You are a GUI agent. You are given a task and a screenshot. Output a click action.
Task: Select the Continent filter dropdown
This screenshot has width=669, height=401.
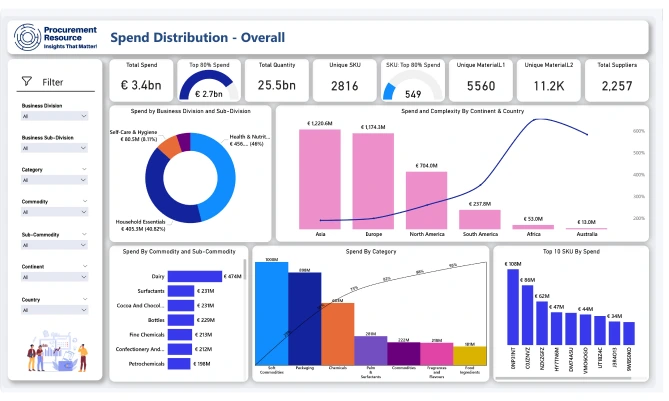click(57, 279)
